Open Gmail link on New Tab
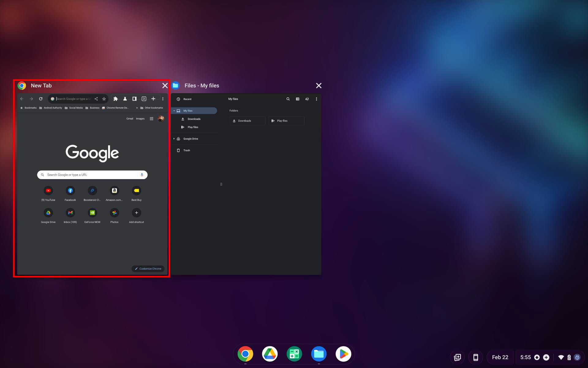The width and height of the screenshot is (588, 368). pos(130,119)
